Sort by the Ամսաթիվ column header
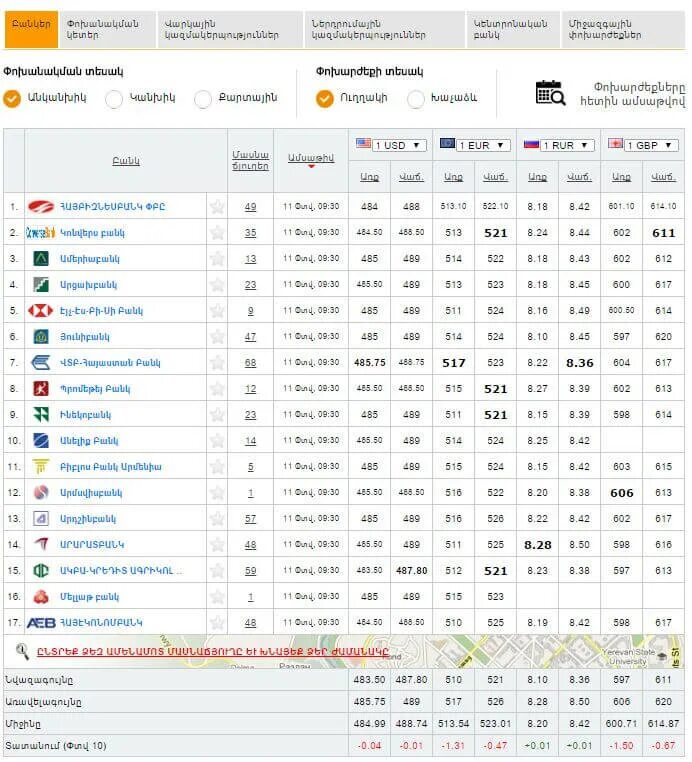692x762 pixels. 311,158
